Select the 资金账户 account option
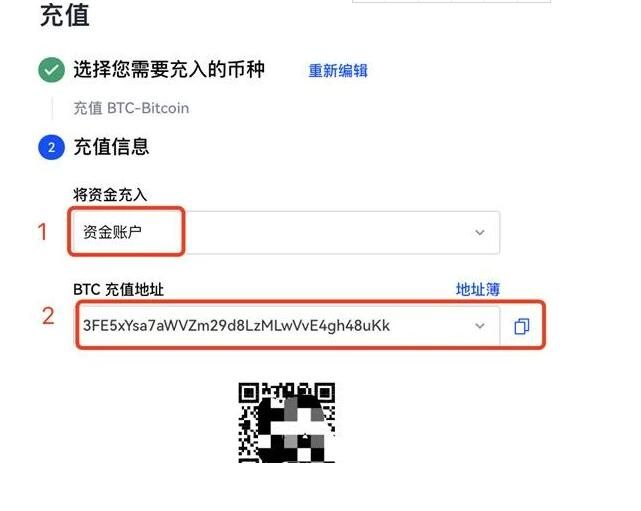Viewport: 641px width, 511px height. point(112,232)
